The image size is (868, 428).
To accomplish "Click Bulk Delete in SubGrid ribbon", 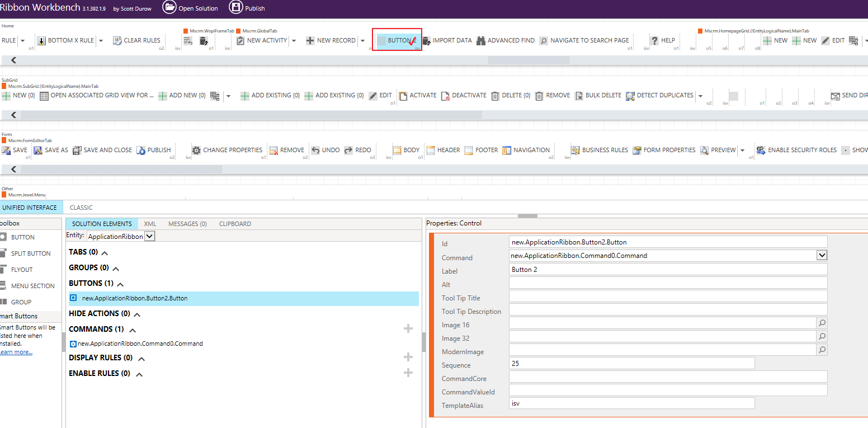I will tap(598, 96).
